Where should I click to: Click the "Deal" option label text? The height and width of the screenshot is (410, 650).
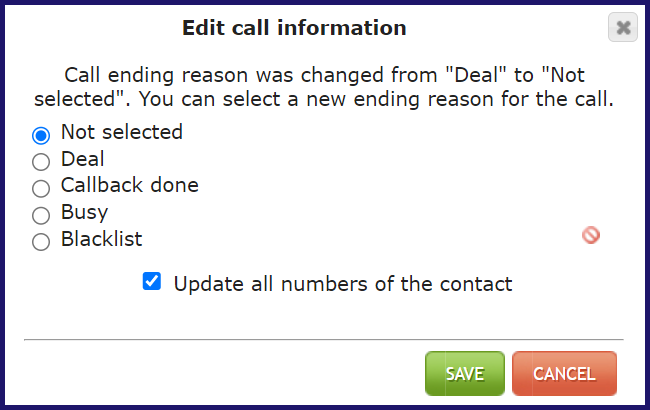click(x=82, y=159)
